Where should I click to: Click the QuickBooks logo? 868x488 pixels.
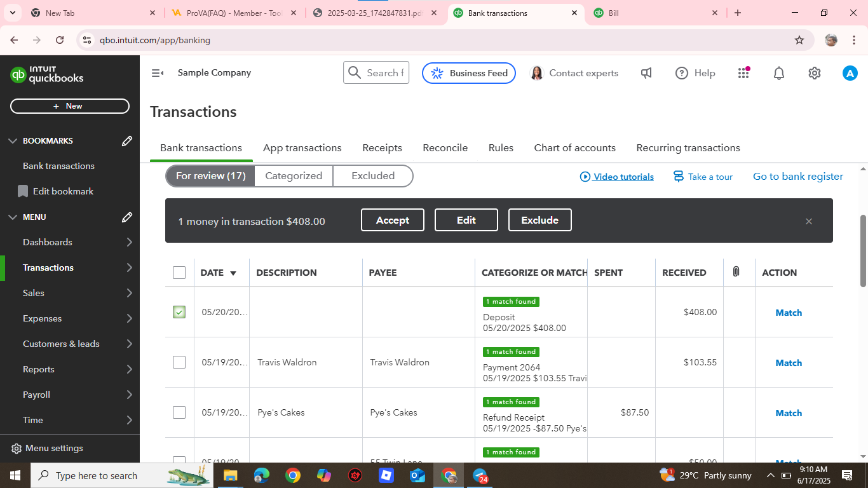pos(47,75)
